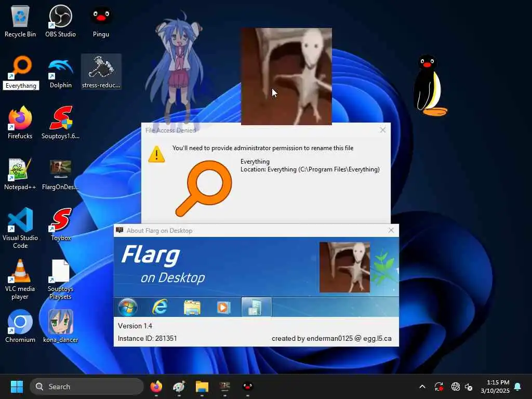Open the paint palette taskbar app
532x399 pixels.
[x=179, y=387]
